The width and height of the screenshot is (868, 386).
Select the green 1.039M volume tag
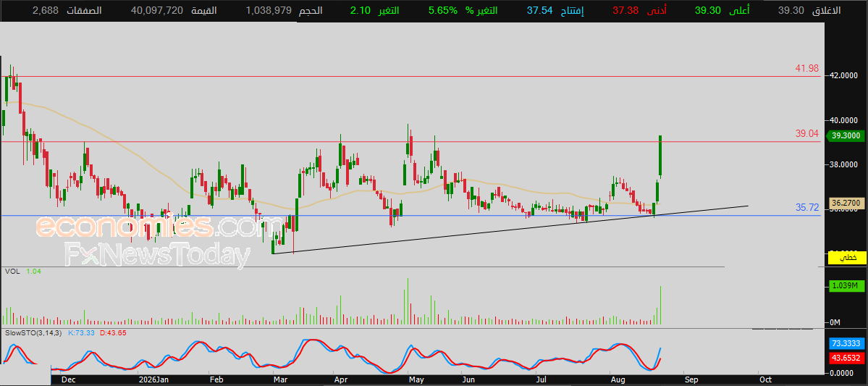[846, 286]
